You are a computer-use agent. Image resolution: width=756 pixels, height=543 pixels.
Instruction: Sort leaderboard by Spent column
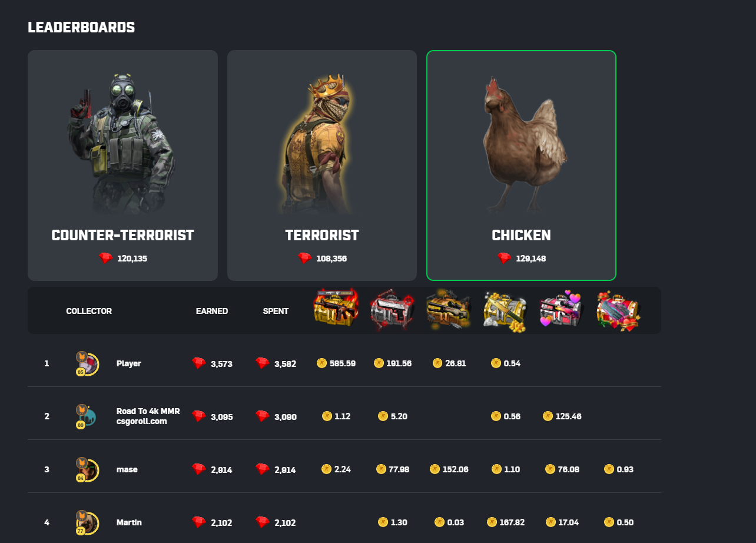276,311
